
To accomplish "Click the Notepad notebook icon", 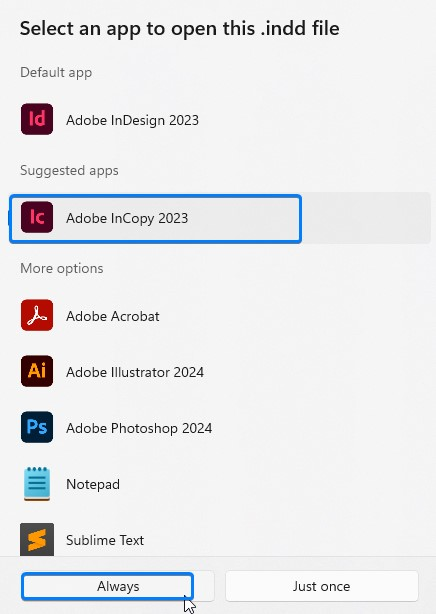I will (x=37, y=484).
